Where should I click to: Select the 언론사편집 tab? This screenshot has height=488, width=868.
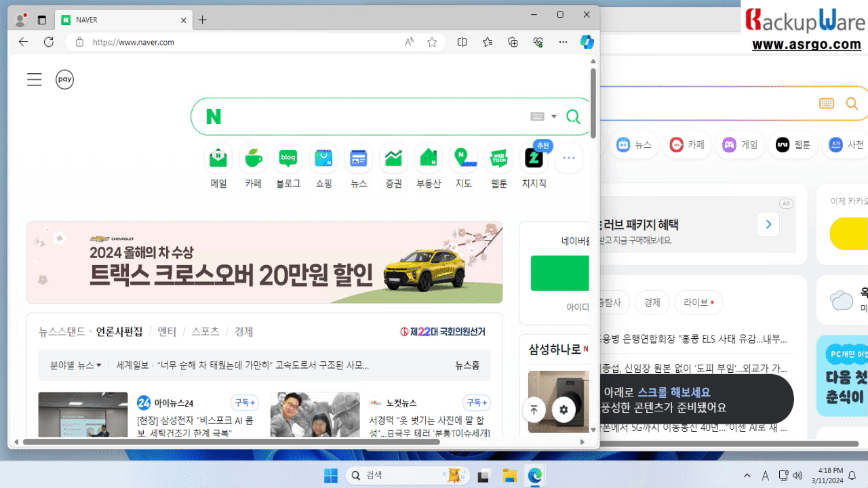click(x=119, y=331)
